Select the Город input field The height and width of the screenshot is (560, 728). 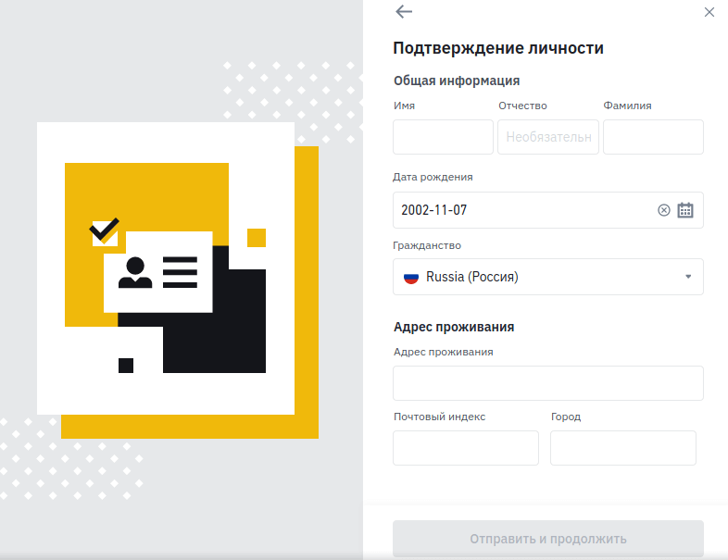point(623,448)
